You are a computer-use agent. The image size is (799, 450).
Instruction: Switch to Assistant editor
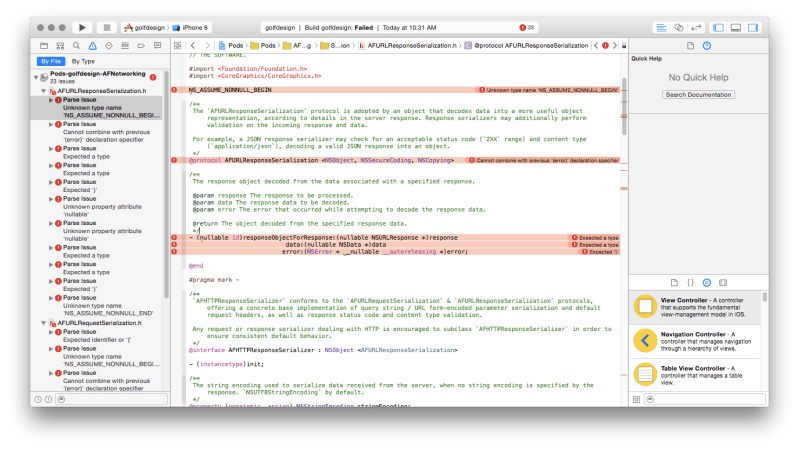point(678,28)
